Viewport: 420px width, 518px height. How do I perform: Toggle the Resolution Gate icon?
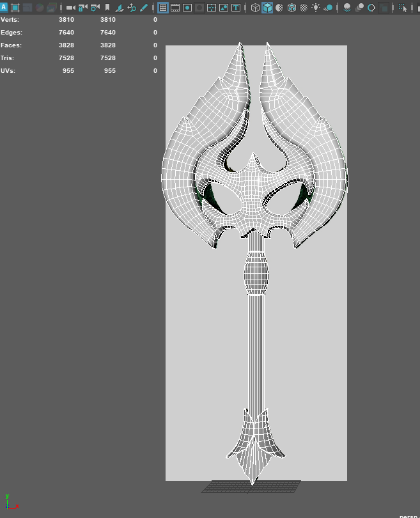[x=187, y=8]
